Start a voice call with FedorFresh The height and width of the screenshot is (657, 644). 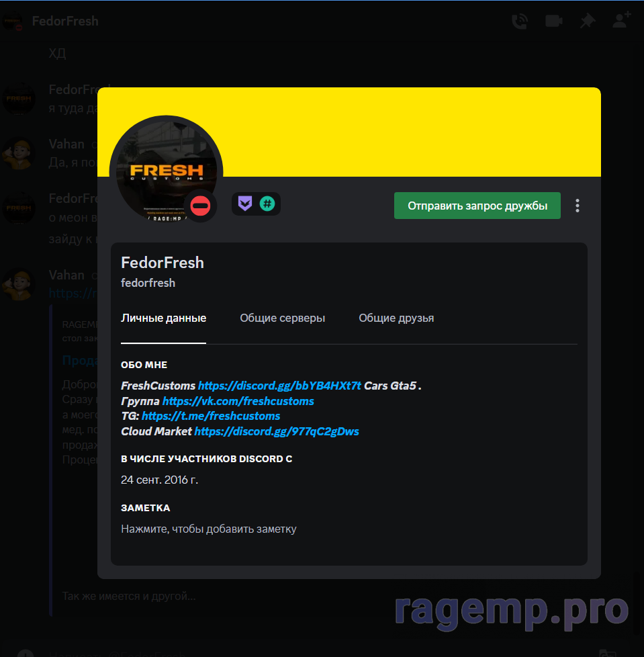point(520,21)
